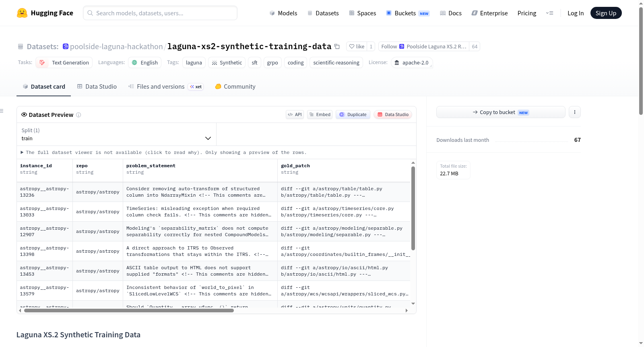Image resolution: width=644 pixels, height=347 pixels.
Task: Open Enterprise page
Action: pyautogui.click(x=489, y=13)
